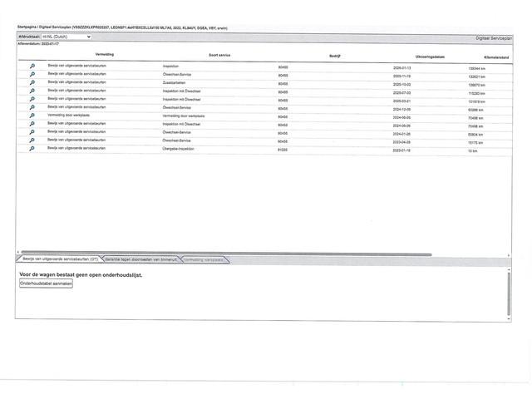Switch to Bewijs van uitgevoerde servicebeurten tab
The image size is (532, 399).
[x=60, y=259]
